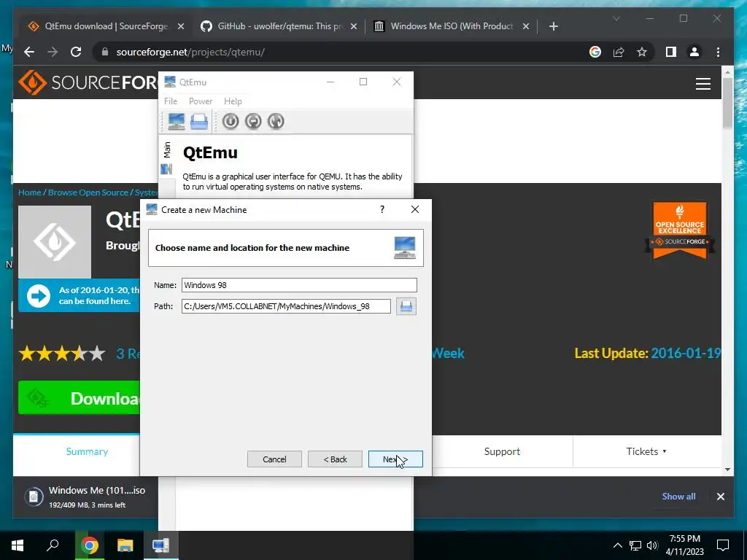Open the SourceForge hamburger menu
This screenshot has width=747, height=560.
click(x=703, y=84)
